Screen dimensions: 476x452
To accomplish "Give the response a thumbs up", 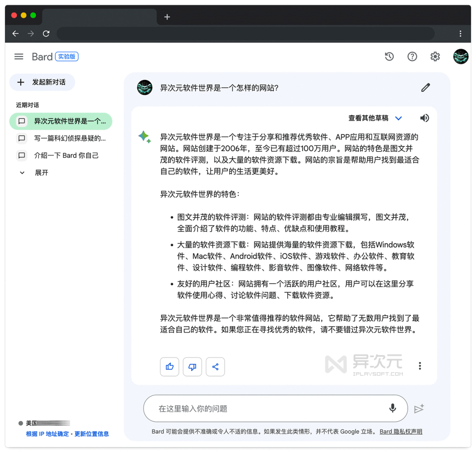I will click(x=169, y=367).
